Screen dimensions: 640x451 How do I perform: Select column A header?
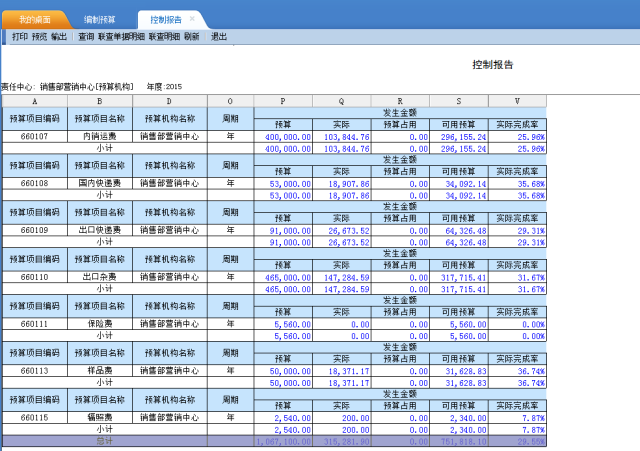[35, 101]
